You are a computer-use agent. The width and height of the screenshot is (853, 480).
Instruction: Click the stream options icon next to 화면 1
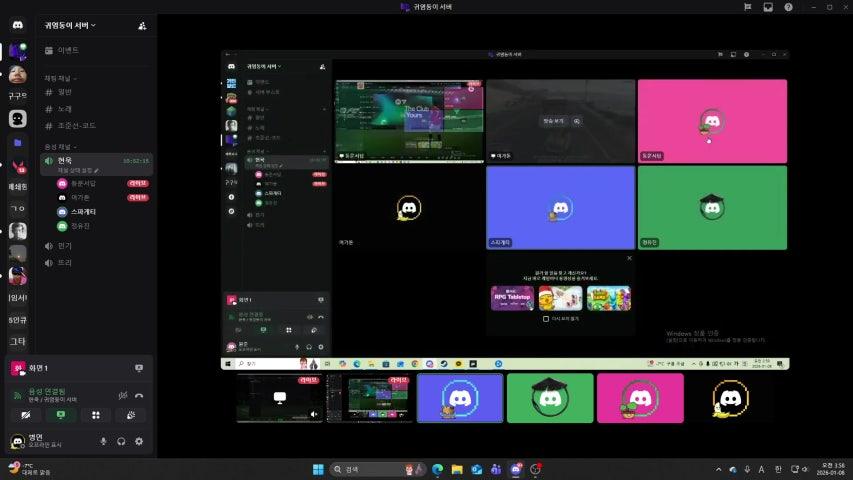tap(139, 368)
